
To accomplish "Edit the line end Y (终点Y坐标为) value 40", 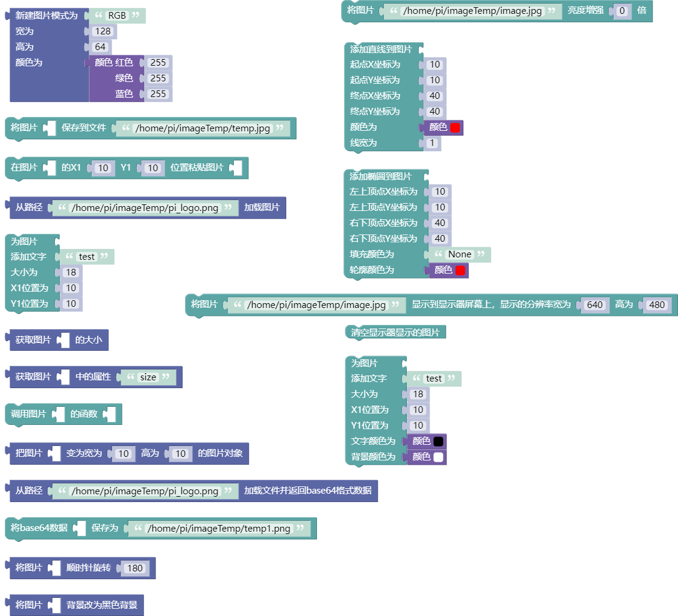I will click(435, 112).
